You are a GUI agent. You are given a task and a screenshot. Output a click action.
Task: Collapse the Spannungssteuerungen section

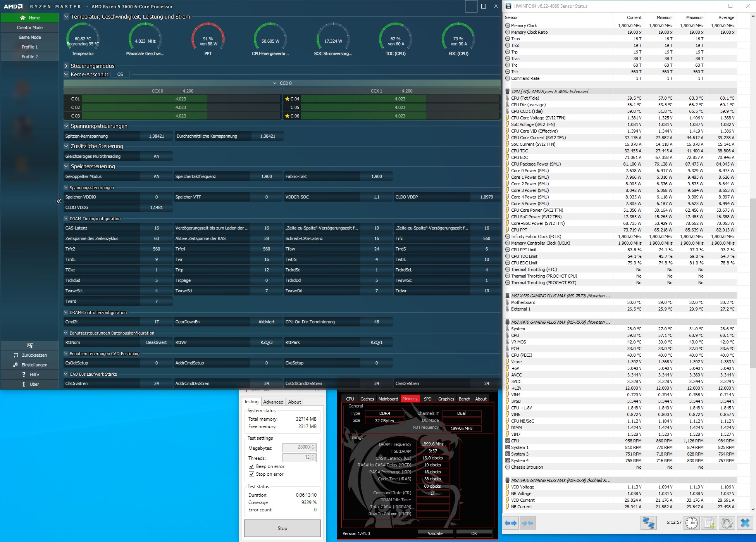click(x=66, y=126)
